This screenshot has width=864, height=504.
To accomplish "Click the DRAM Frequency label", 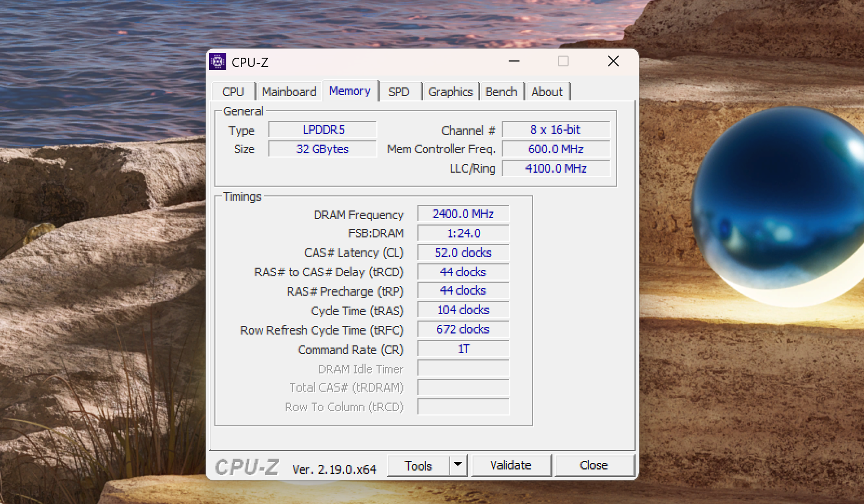I will coord(359,215).
